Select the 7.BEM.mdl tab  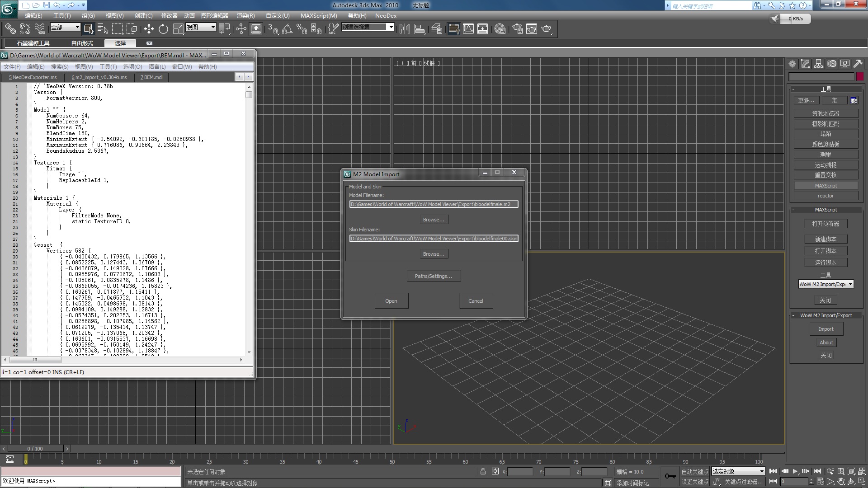(151, 76)
